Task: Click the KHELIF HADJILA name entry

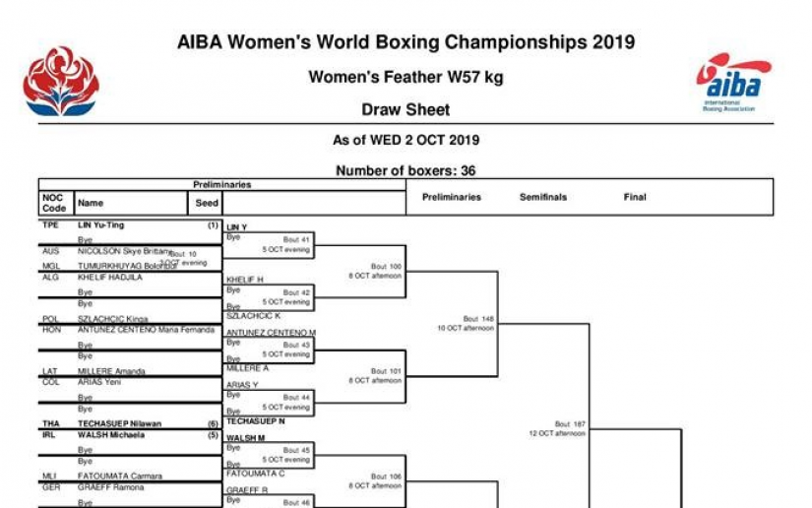Action: click(110, 277)
